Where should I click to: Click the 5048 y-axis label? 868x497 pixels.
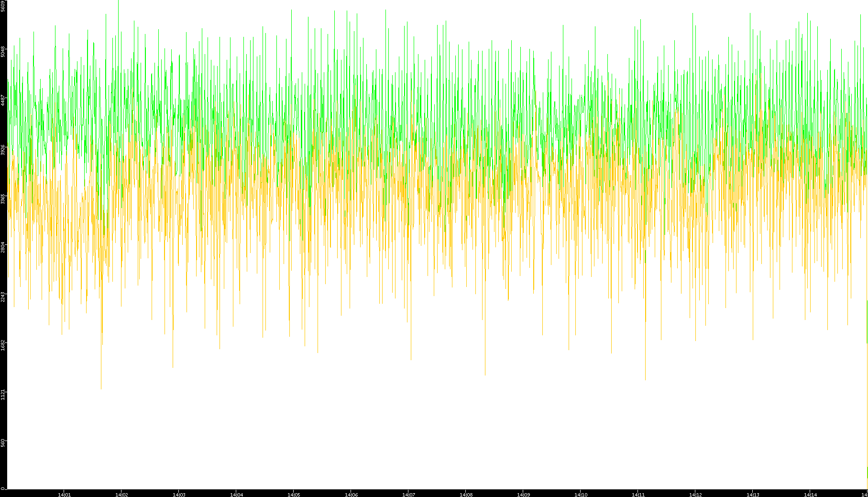tap(3, 52)
